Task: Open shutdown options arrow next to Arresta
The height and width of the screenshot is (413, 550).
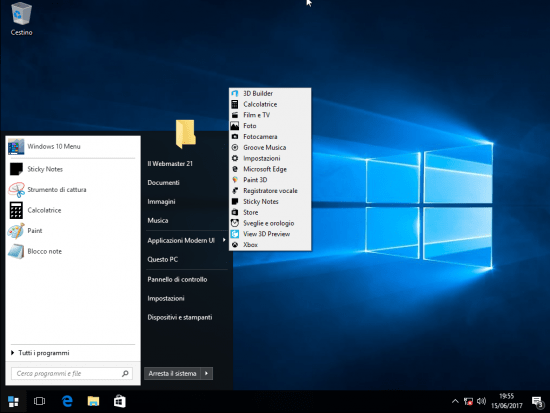Action: coord(207,373)
